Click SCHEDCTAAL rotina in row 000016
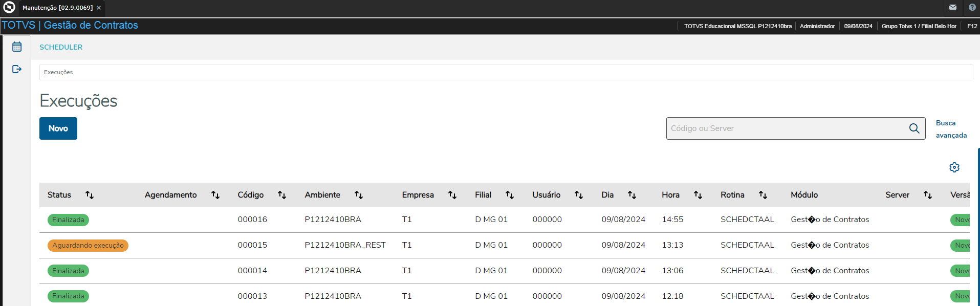 (x=747, y=220)
